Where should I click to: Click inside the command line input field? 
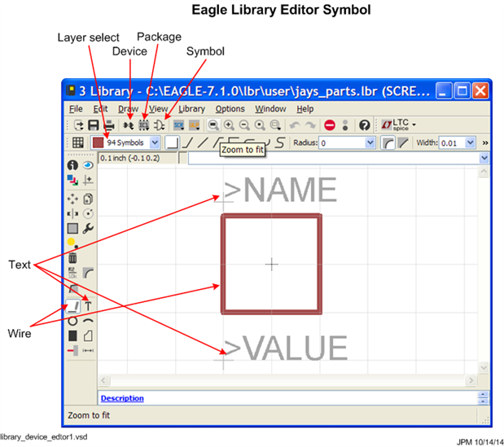[x=334, y=158]
